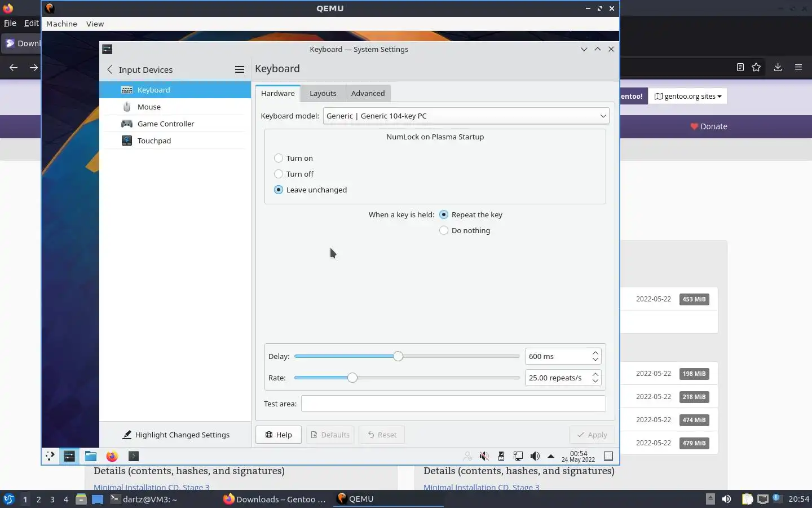This screenshot has width=812, height=508.
Task: Switch to the Layouts tab
Action: point(323,93)
